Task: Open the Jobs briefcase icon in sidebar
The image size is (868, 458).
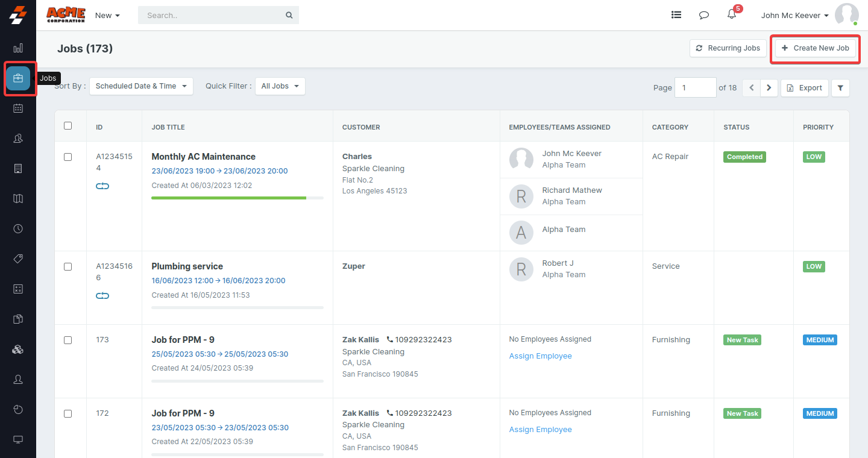Action: tap(18, 78)
